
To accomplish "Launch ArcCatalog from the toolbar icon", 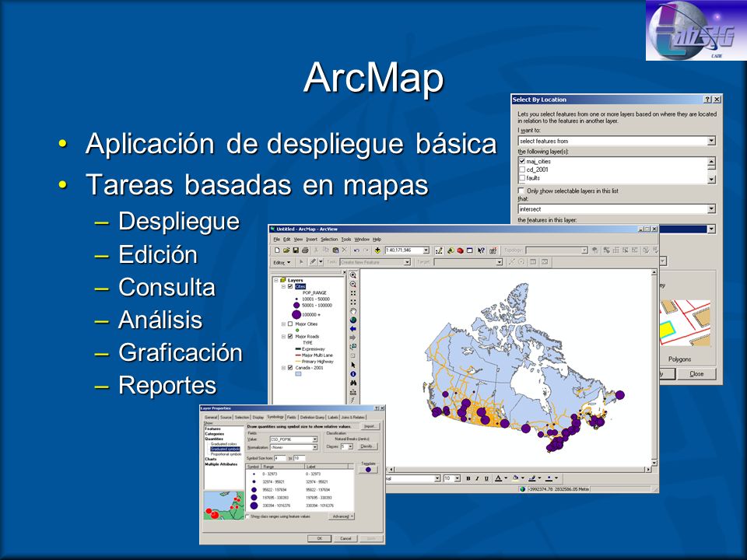I will 451,250.
